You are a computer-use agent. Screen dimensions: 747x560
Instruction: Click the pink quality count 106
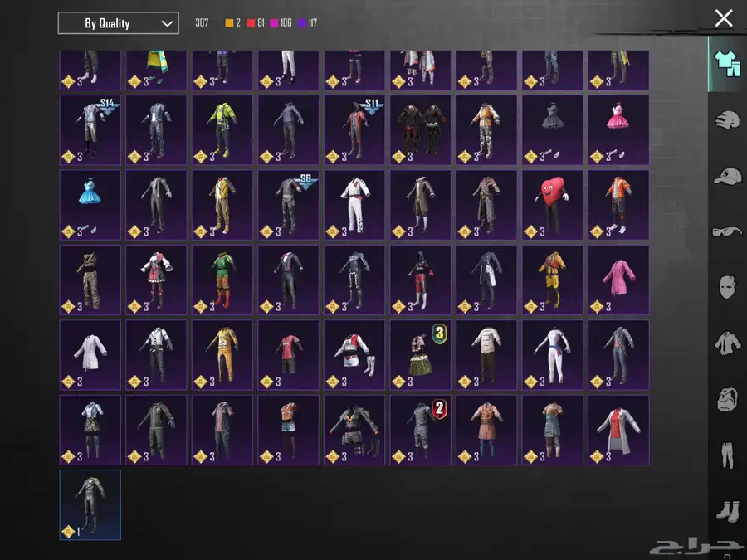coord(286,23)
